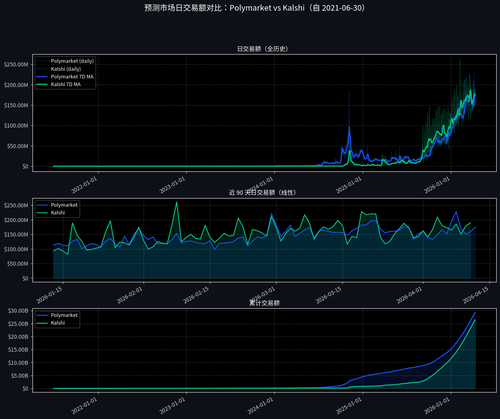The image size is (500, 419).
Task: Click the "$50.00M" y-axis label of 近 90 天 chart
Action: pos(17,264)
